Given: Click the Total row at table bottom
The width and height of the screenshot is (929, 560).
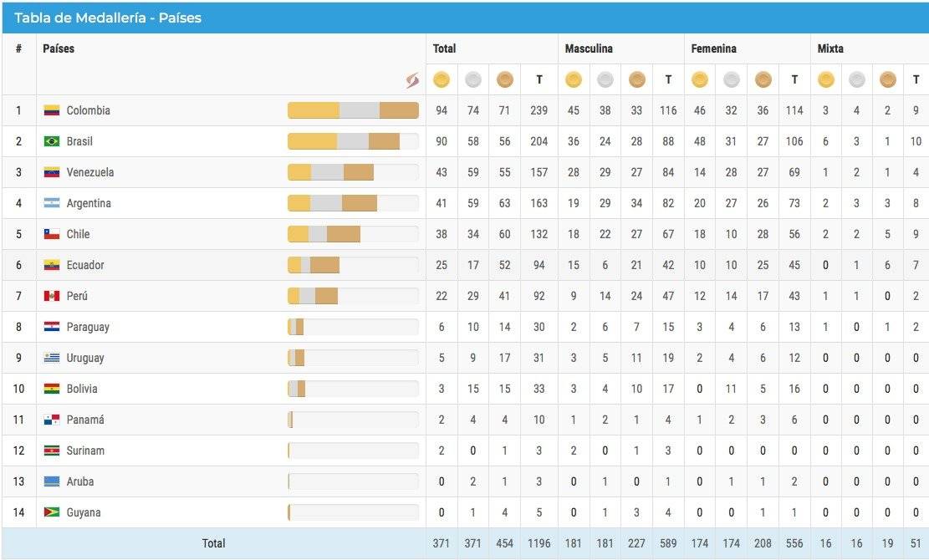Looking at the screenshot, I should 465,543.
